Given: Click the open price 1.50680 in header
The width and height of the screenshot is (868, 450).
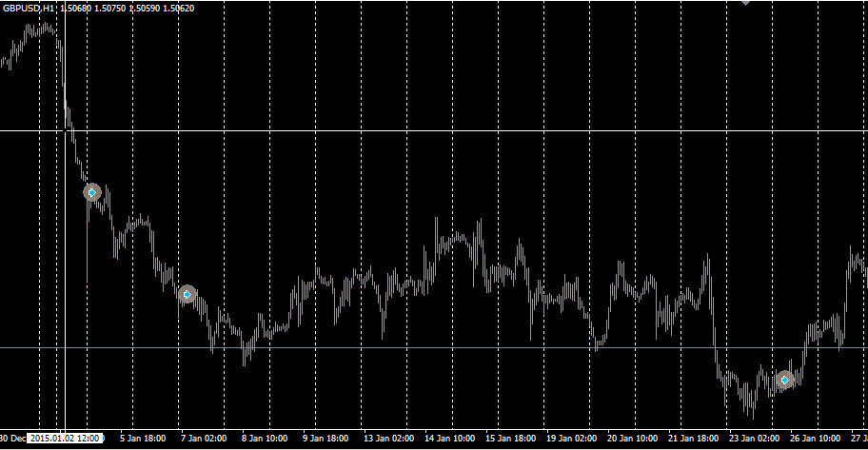Looking at the screenshot, I should [76, 9].
